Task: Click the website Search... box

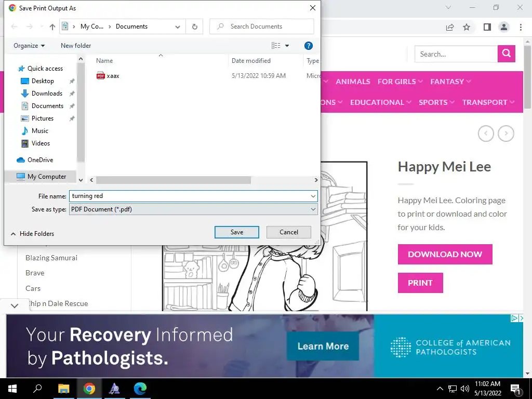Action: [x=456, y=54]
